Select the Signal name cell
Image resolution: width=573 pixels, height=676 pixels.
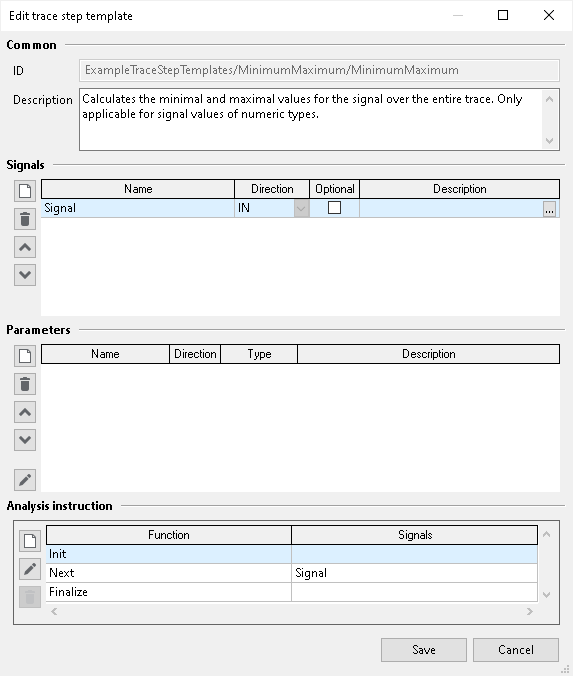(x=138, y=208)
